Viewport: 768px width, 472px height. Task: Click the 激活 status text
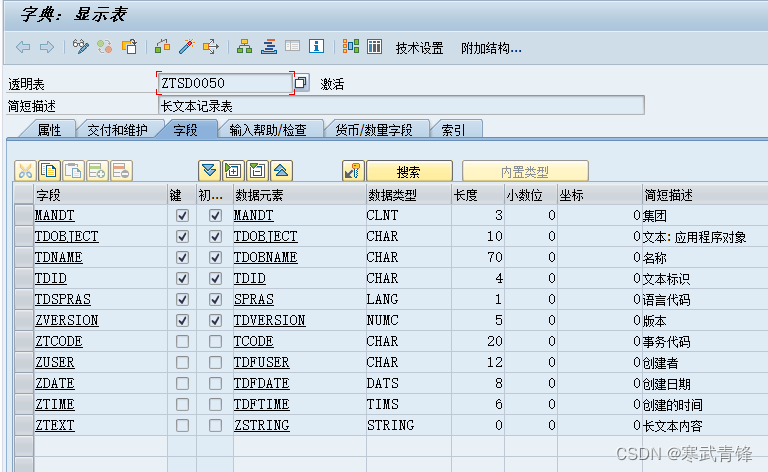tap(333, 84)
